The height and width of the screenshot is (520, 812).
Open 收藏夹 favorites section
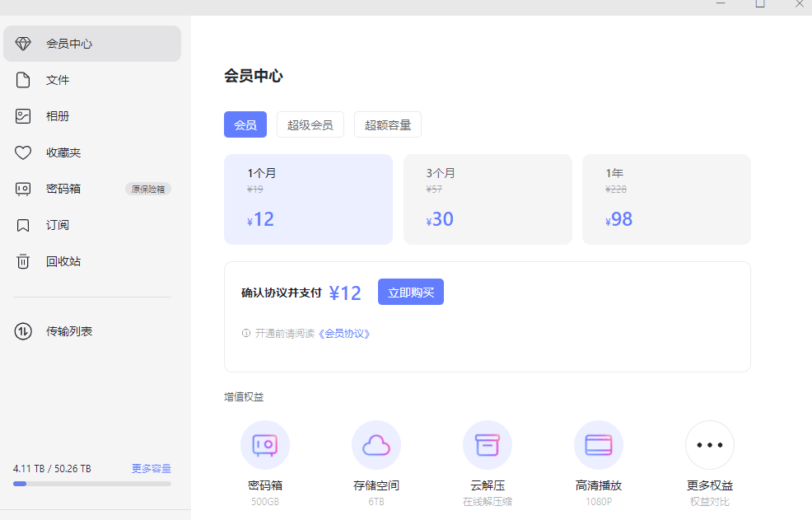coord(92,152)
